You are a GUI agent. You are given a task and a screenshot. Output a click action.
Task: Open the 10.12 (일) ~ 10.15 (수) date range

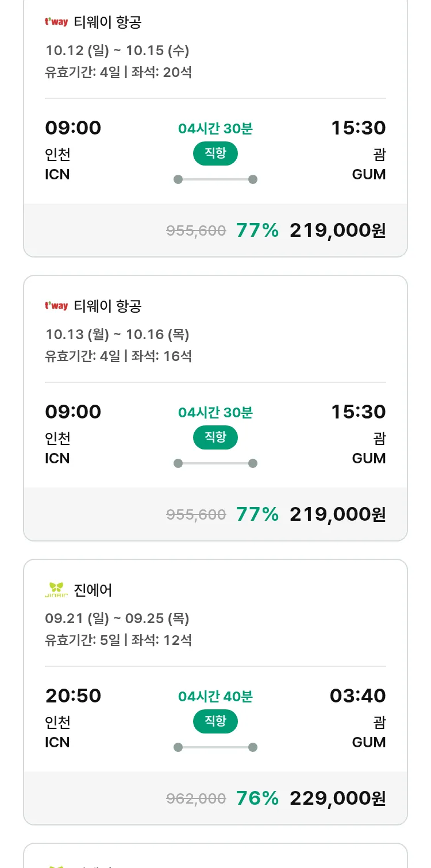pos(117,51)
